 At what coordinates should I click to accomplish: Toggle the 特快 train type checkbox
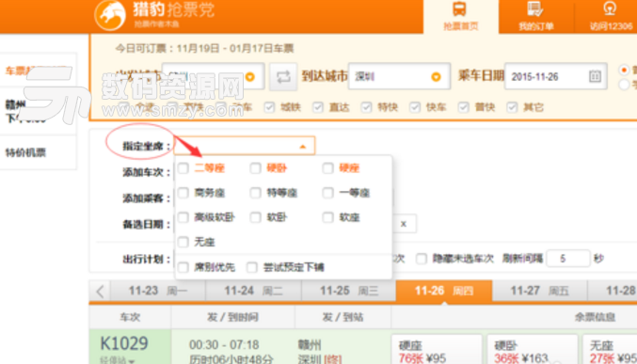366,107
